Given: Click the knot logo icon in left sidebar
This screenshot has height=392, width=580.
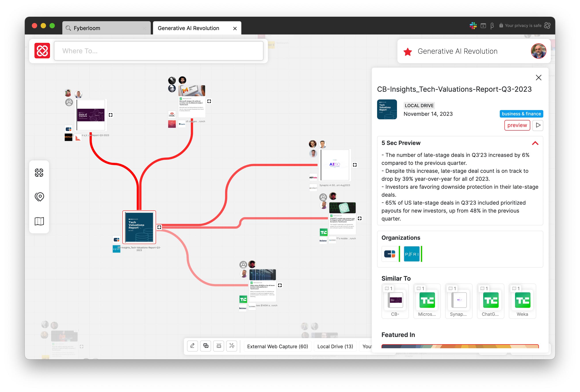Looking at the screenshot, I should (x=39, y=173).
